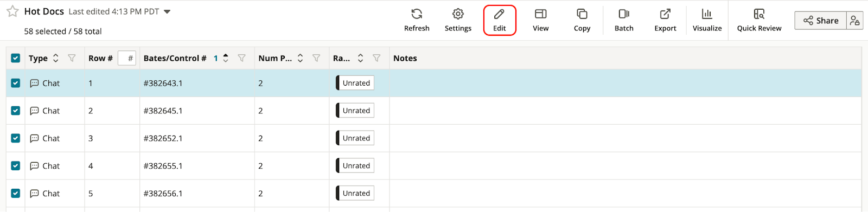Click the Row # input field
868x212 pixels.
(x=127, y=58)
